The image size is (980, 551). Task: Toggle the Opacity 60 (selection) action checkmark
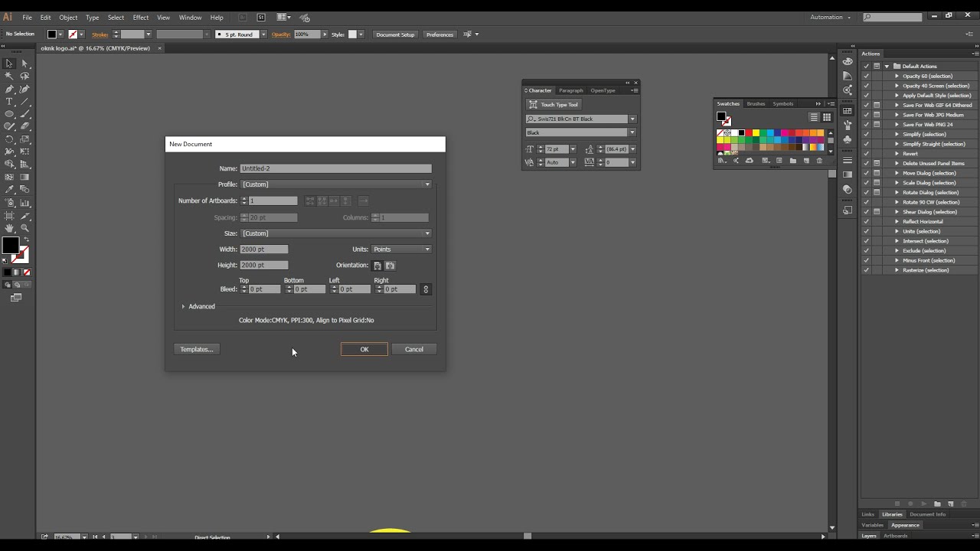(x=867, y=76)
